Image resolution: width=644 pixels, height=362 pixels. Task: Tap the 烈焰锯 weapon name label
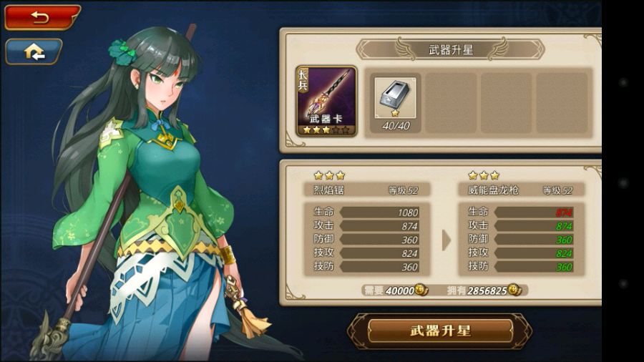click(328, 190)
